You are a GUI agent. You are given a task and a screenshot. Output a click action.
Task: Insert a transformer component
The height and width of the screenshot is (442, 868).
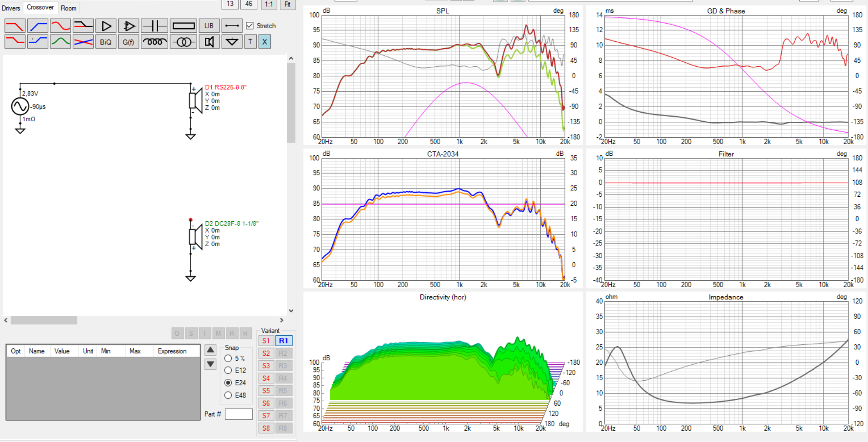pyautogui.click(x=184, y=42)
